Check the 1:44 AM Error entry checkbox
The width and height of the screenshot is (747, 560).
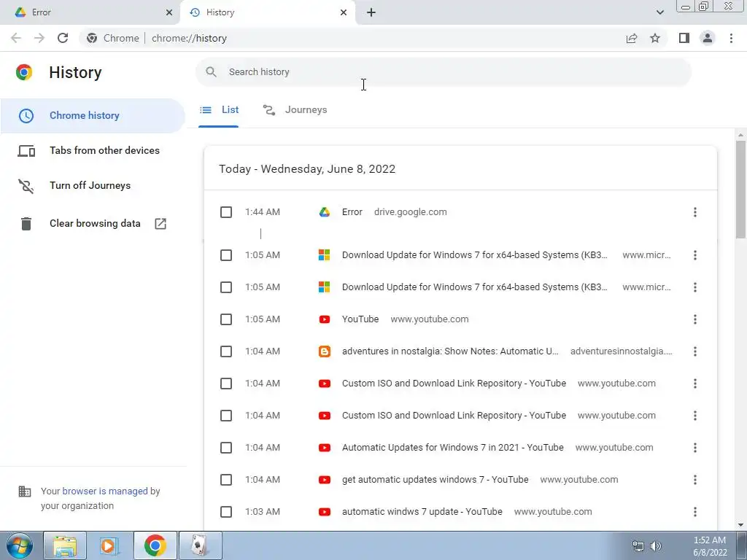click(x=226, y=212)
